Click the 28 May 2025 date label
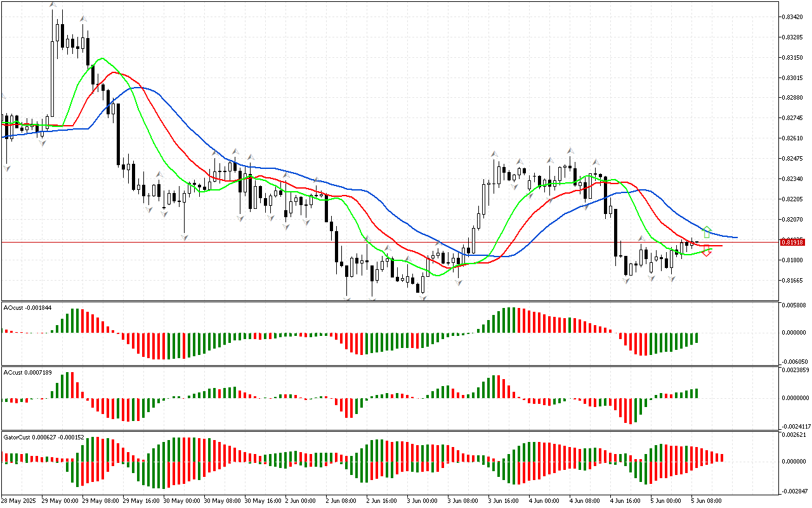The image size is (812, 508). click(x=20, y=500)
